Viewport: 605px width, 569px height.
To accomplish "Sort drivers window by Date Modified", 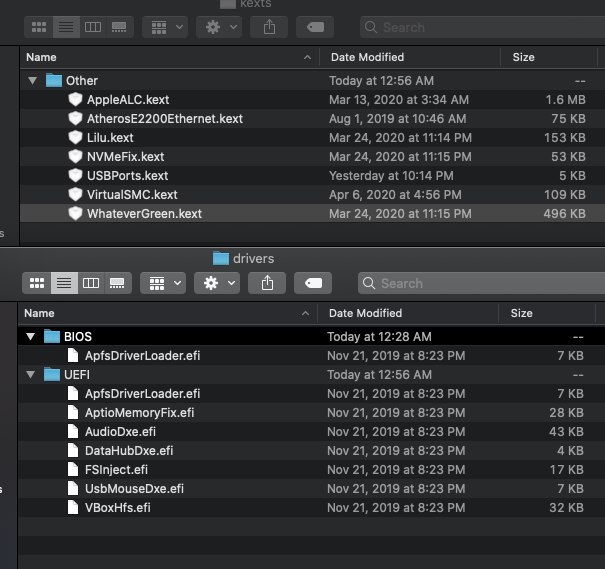I will point(408,313).
